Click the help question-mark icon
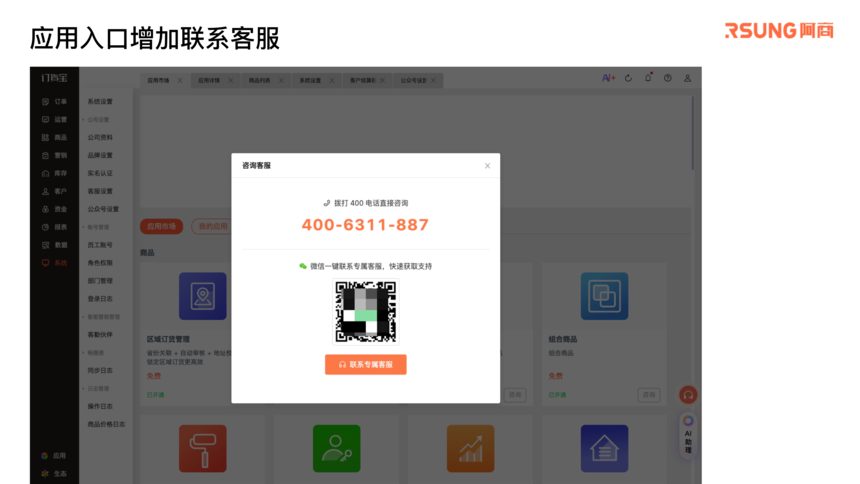Screen dimensions: 860x484 (667, 78)
